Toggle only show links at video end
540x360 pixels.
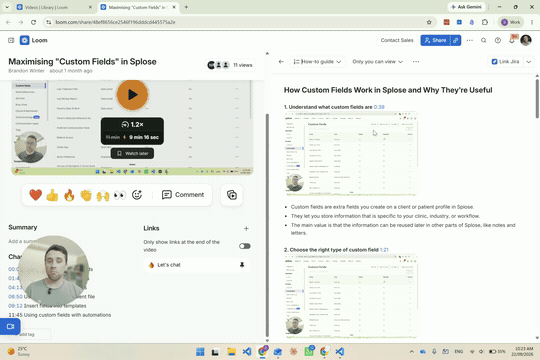click(245, 246)
